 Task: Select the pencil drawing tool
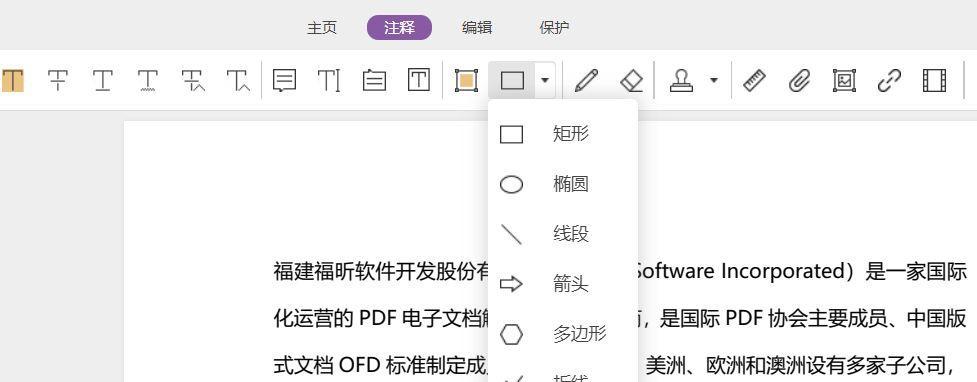[586, 80]
